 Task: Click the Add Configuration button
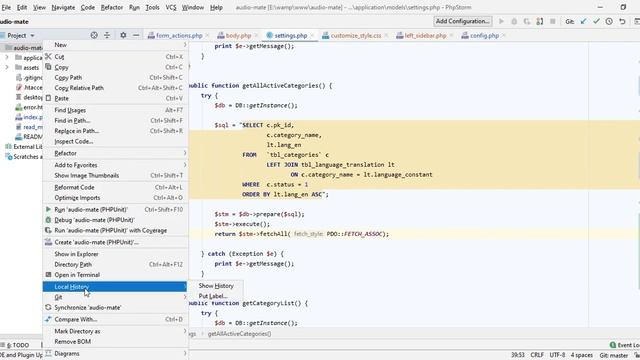[462, 21]
